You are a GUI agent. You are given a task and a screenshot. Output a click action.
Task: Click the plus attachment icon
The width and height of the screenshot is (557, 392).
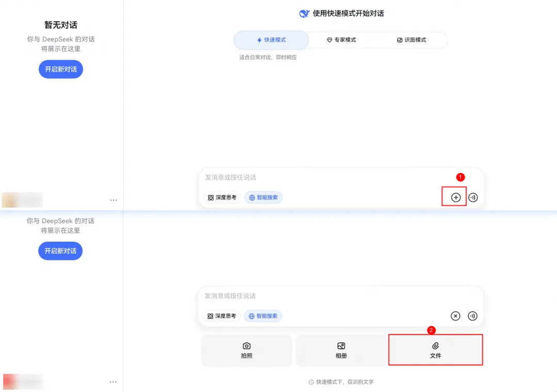(456, 198)
